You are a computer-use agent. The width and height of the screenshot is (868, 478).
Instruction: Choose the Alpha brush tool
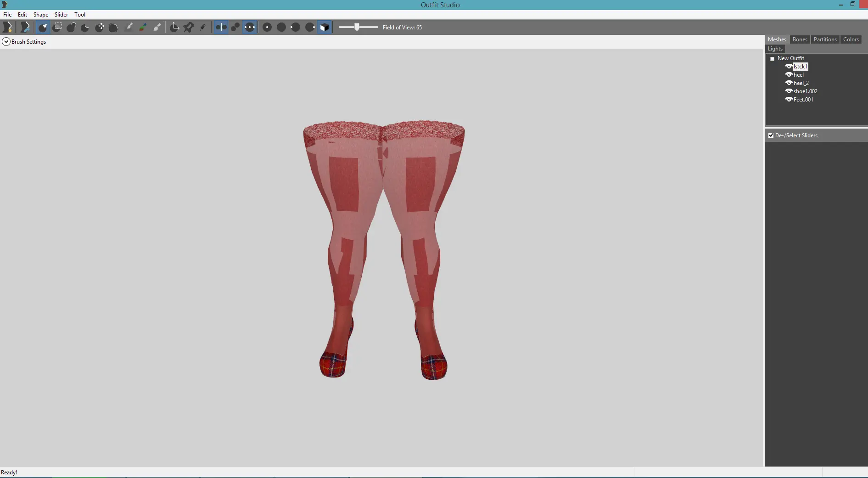click(x=157, y=27)
